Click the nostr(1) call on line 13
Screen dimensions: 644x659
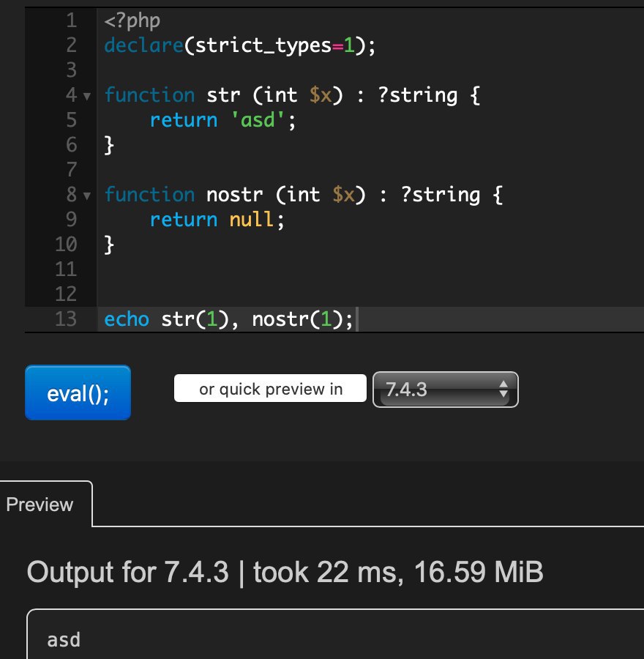tap(297, 319)
